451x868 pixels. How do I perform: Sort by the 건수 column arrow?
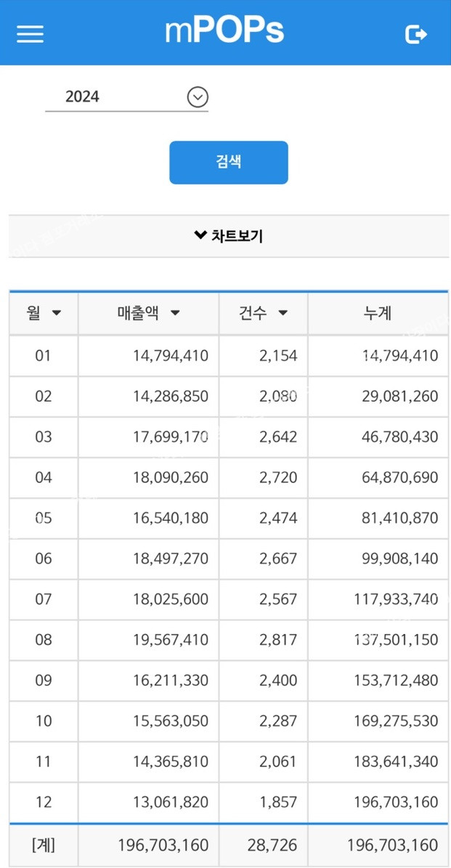[x=283, y=313]
